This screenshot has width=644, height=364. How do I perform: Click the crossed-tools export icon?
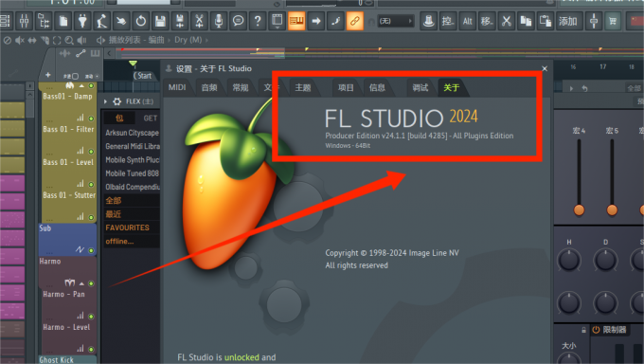click(199, 21)
